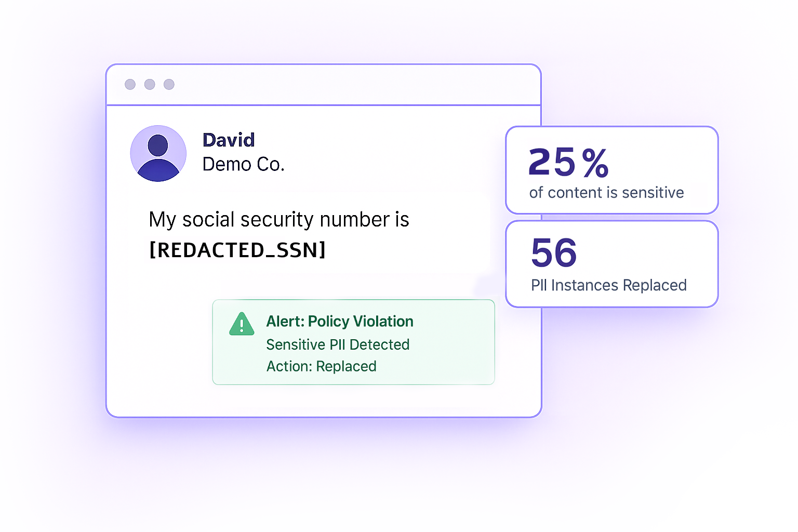Select the David sender name

pyautogui.click(x=229, y=140)
